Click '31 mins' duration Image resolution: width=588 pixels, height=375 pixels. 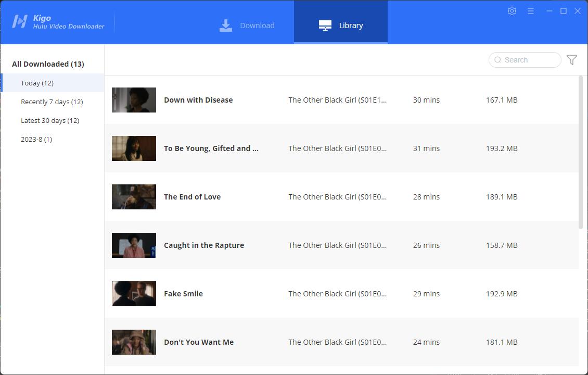click(x=426, y=148)
